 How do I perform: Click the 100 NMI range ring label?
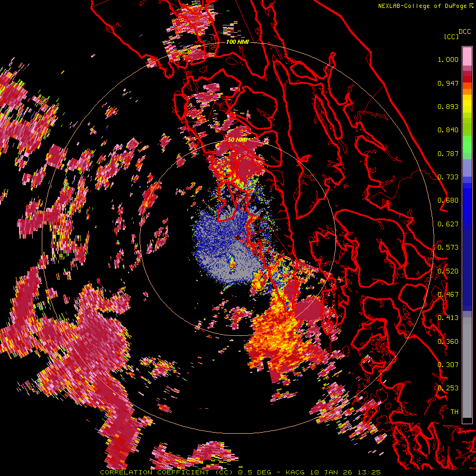(x=237, y=42)
